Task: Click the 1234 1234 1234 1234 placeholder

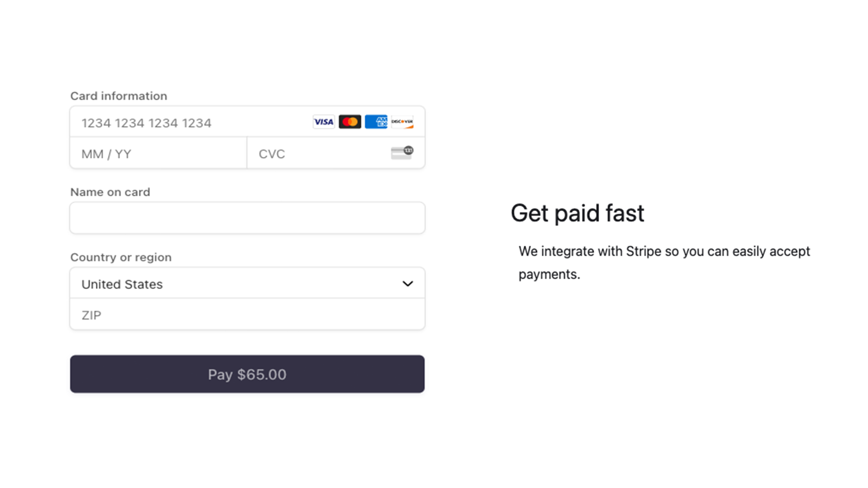Action: coord(146,122)
